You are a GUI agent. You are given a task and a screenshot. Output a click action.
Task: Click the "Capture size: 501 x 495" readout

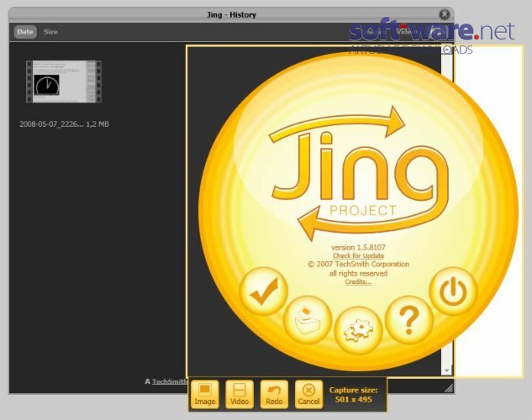[x=353, y=395]
